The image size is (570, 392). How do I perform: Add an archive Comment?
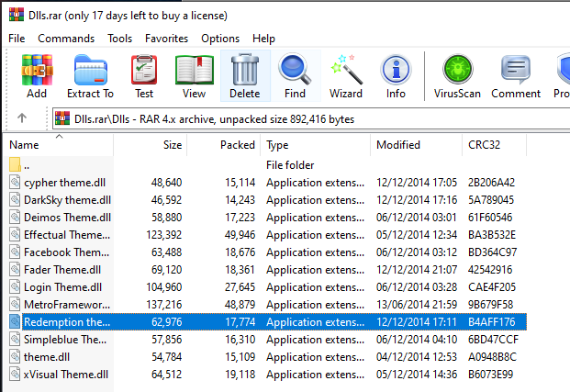pyautogui.click(x=515, y=75)
